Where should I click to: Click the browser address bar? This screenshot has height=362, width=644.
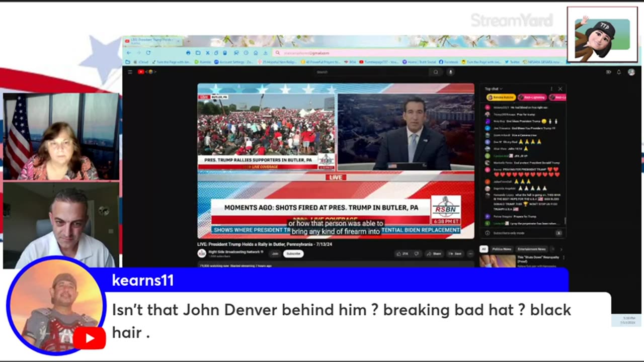(420, 53)
